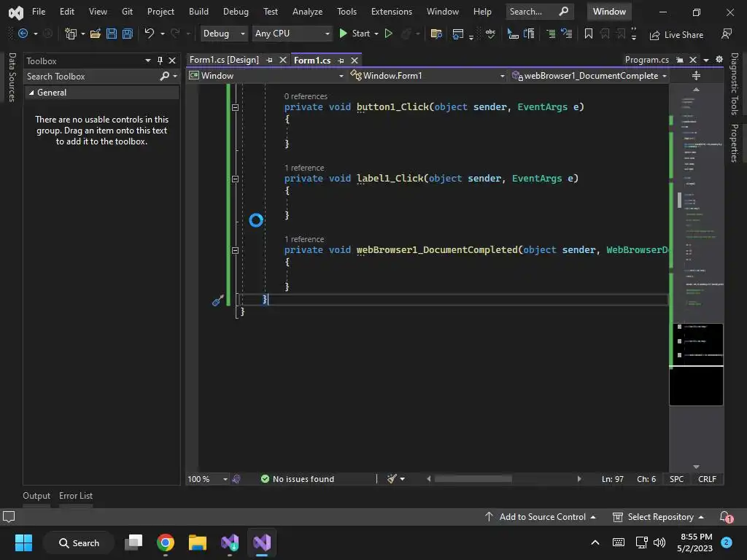The image size is (747, 560).
Task: Collapse the webBrowser1_DocumentCompleted method outline
Action: 235,250
